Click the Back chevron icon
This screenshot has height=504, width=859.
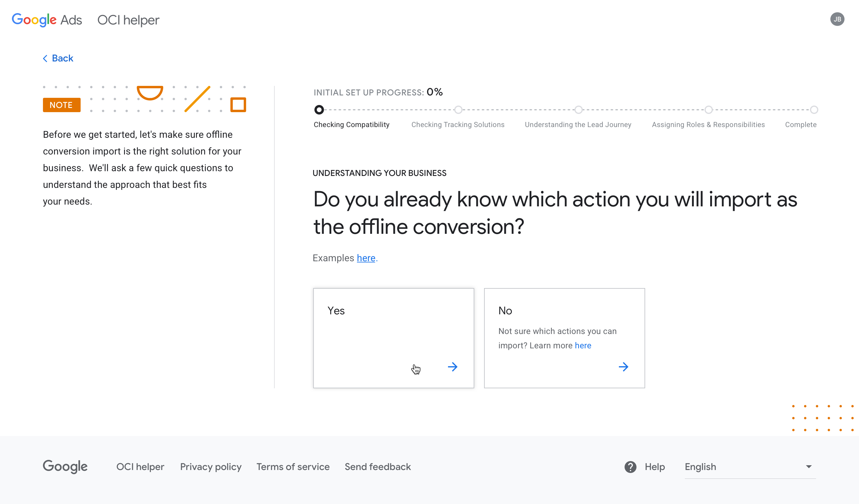[x=45, y=59]
